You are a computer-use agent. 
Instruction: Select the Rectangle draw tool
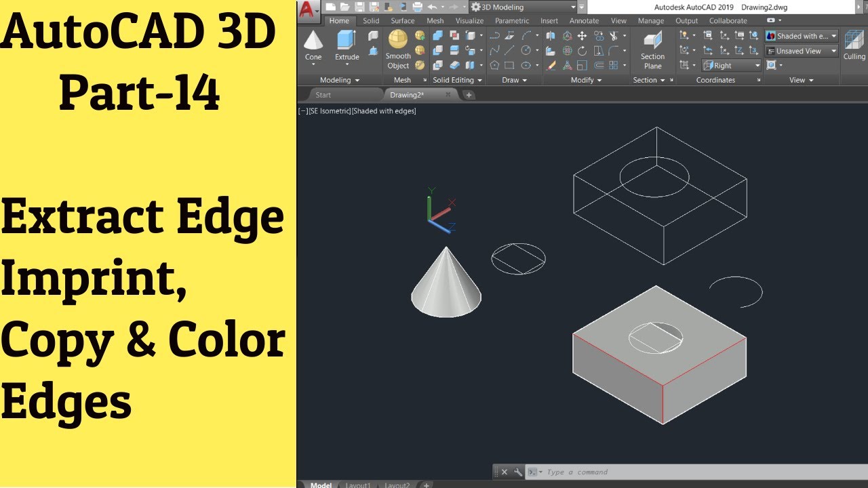[509, 65]
